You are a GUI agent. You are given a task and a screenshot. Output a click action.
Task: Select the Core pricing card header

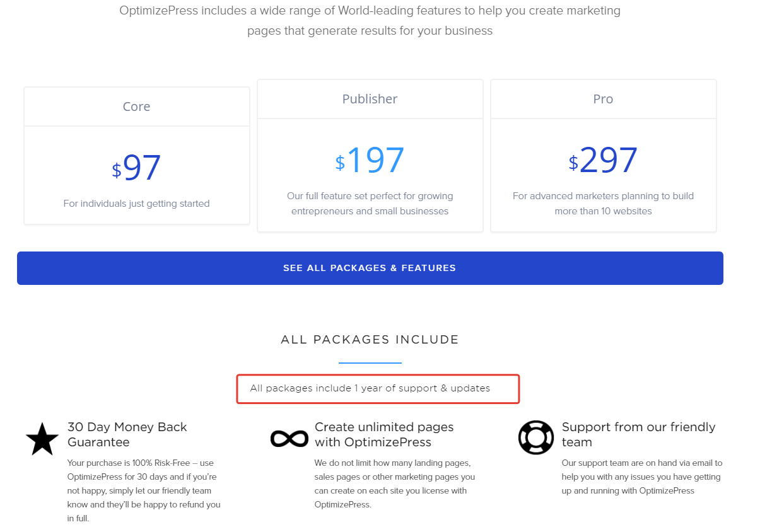pyautogui.click(x=137, y=107)
